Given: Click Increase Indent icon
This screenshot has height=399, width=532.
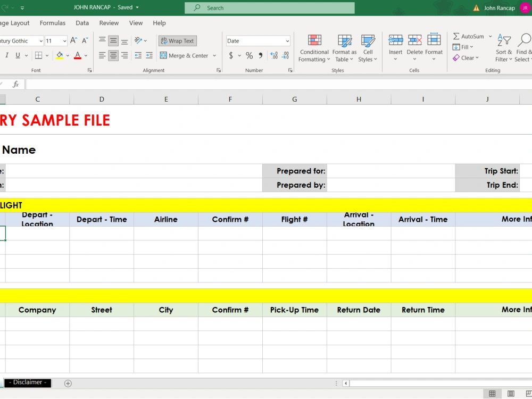Looking at the screenshot, I should 149,55.
